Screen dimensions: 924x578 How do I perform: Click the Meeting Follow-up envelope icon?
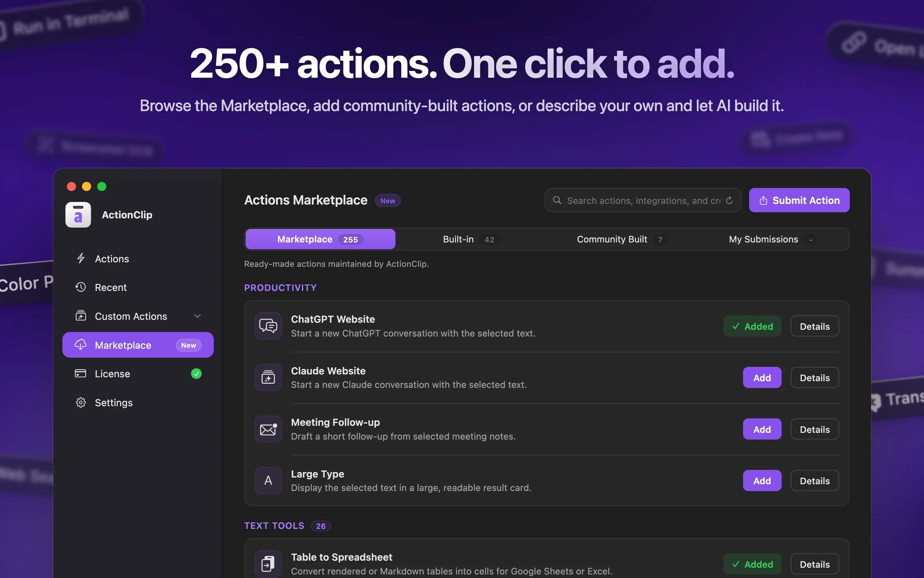[269, 429]
